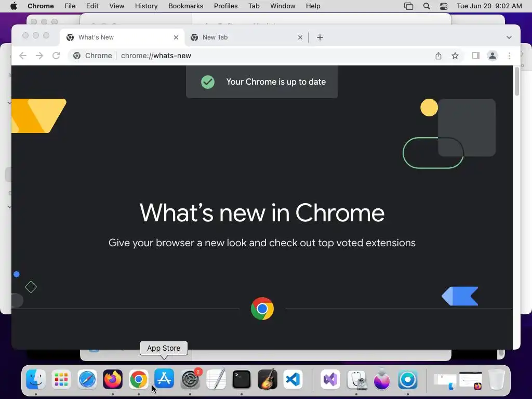This screenshot has height=399, width=532.
Task: Close the What's New tab
Action: click(176, 37)
